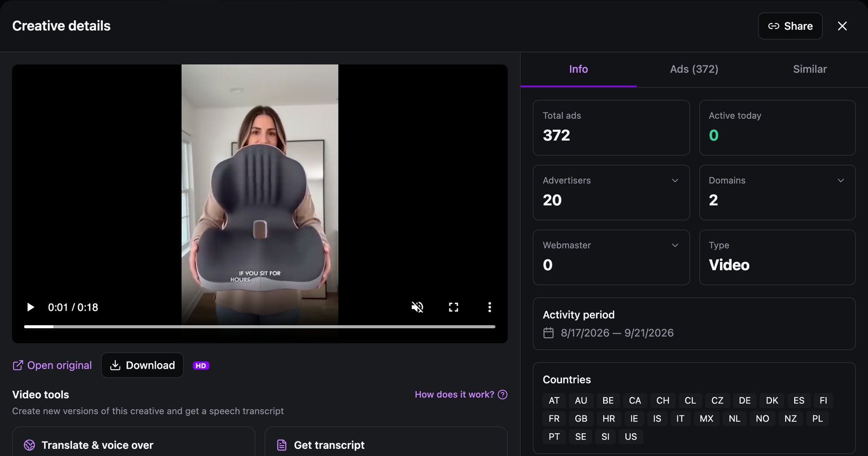Close the Creative details dialog
The height and width of the screenshot is (456, 868).
coord(842,26)
